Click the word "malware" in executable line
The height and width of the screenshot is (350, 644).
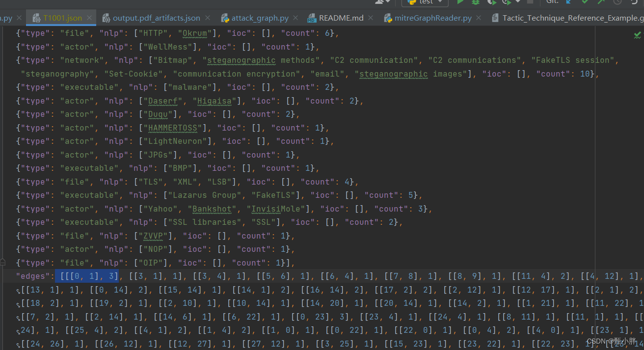pos(190,87)
